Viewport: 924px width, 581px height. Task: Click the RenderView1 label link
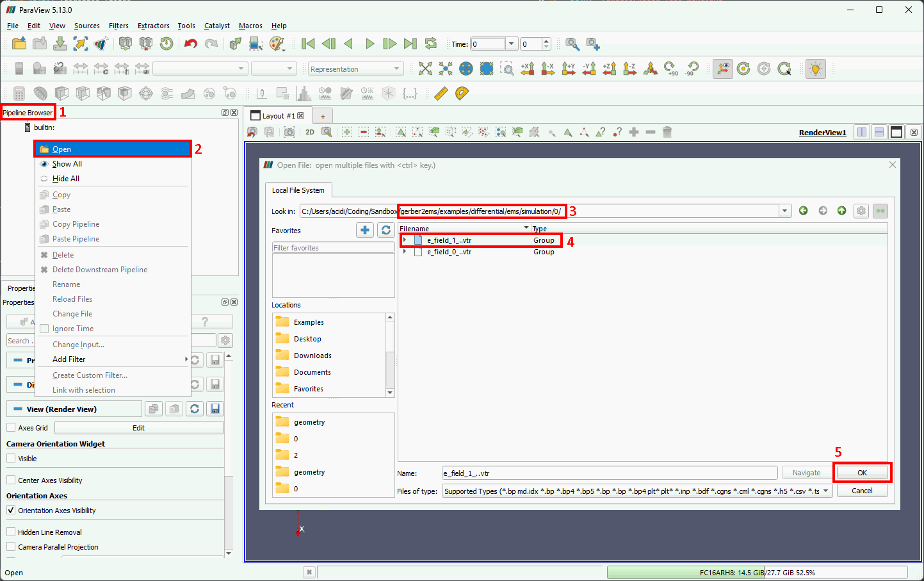point(822,133)
